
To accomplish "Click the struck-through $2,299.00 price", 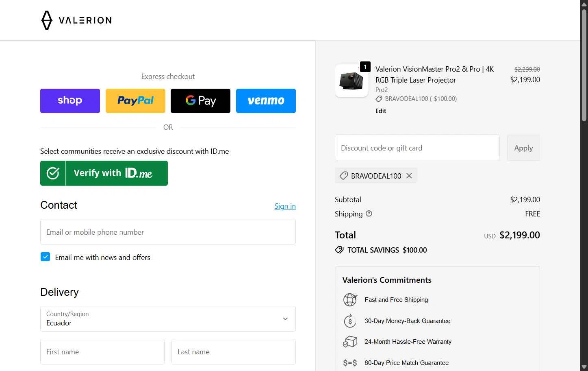I will 527,70.
